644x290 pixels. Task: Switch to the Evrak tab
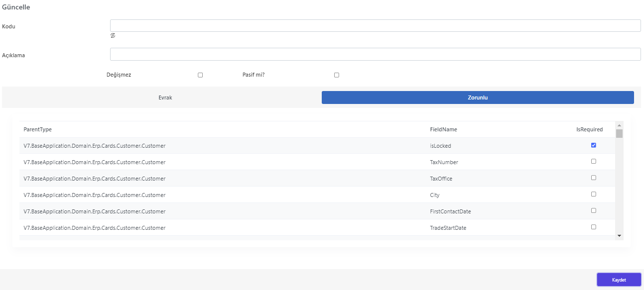(x=165, y=97)
